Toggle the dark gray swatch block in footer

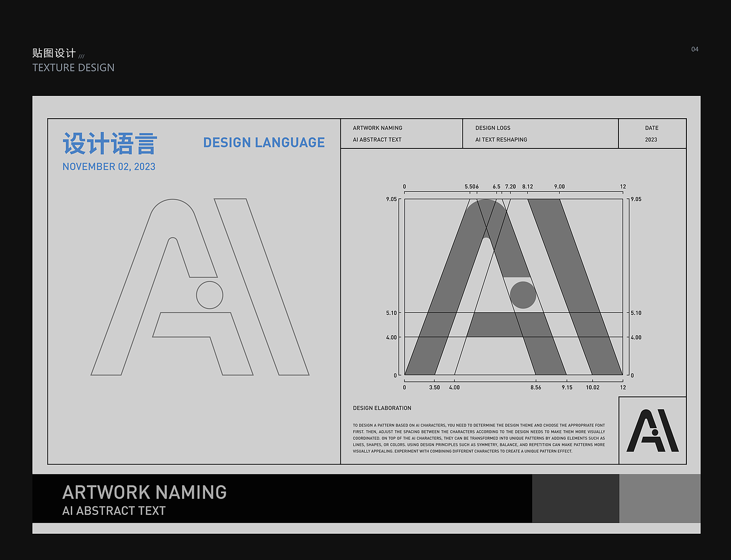pyautogui.click(x=576, y=498)
